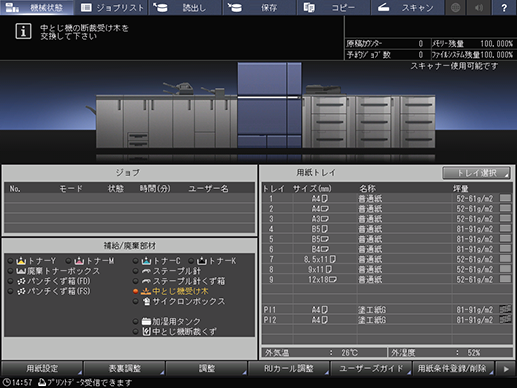Select tray 6 B4 row

pyautogui.click(x=387, y=249)
